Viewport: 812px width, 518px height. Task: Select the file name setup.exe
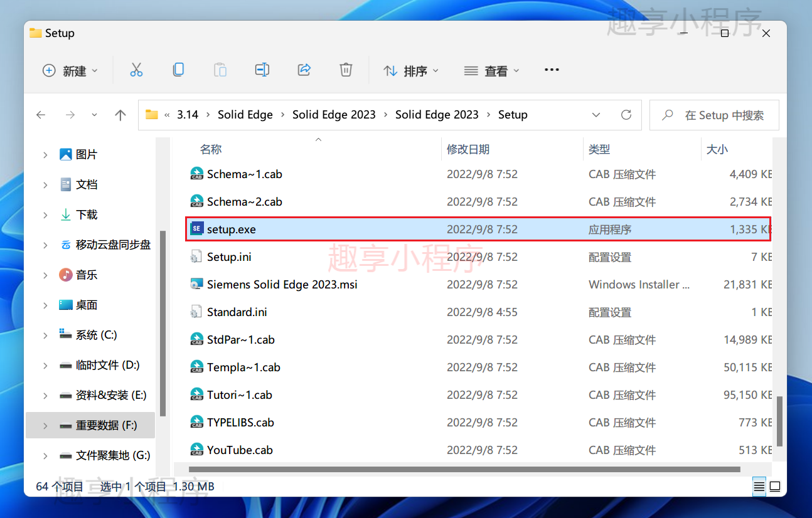[x=232, y=230]
